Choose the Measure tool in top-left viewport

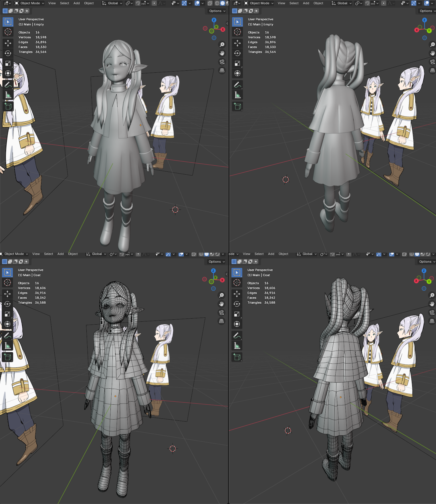[x=8, y=95]
